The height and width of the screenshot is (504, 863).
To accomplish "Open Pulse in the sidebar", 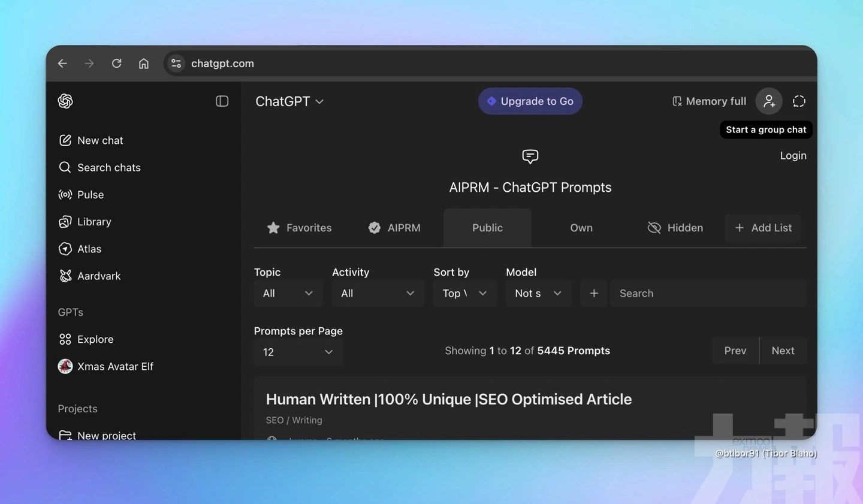I will click(x=90, y=194).
